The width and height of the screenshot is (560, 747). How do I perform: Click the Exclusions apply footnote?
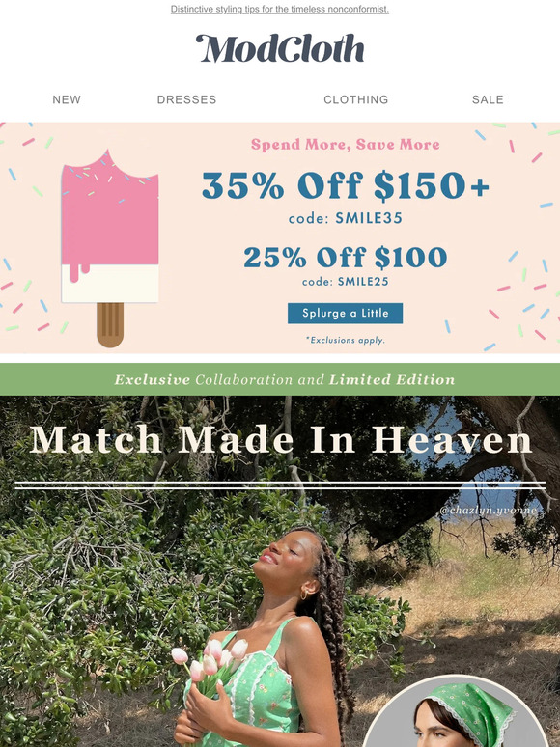coord(345,340)
